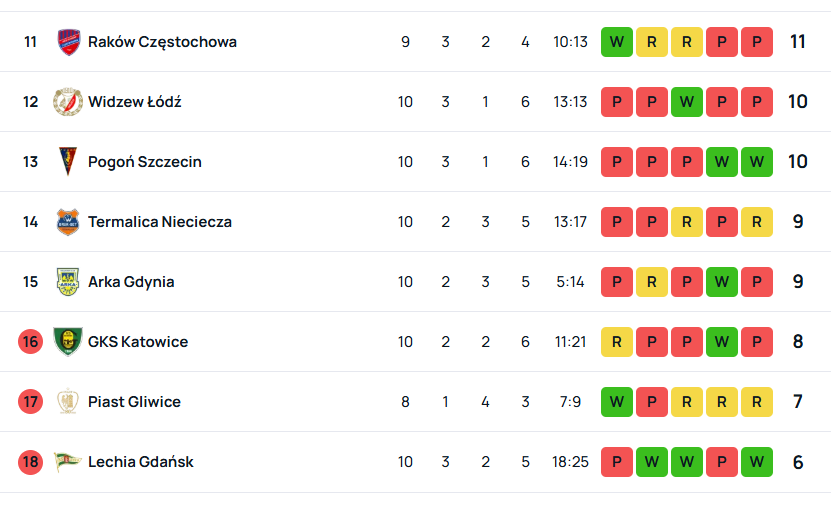Open the Widzew Łódź team link
The height and width of the screenshot is (505, 831).
tap(134, 102)
